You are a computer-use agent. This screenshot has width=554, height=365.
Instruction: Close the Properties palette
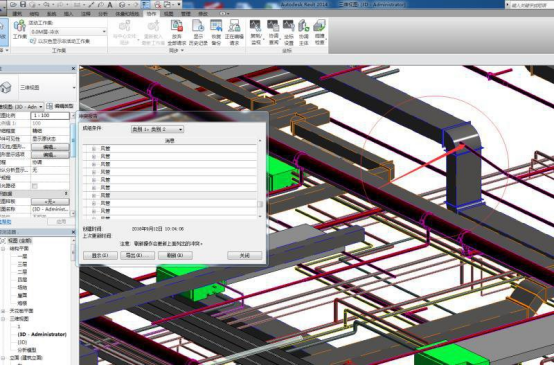pyautogui.click(x=73, y=68)
